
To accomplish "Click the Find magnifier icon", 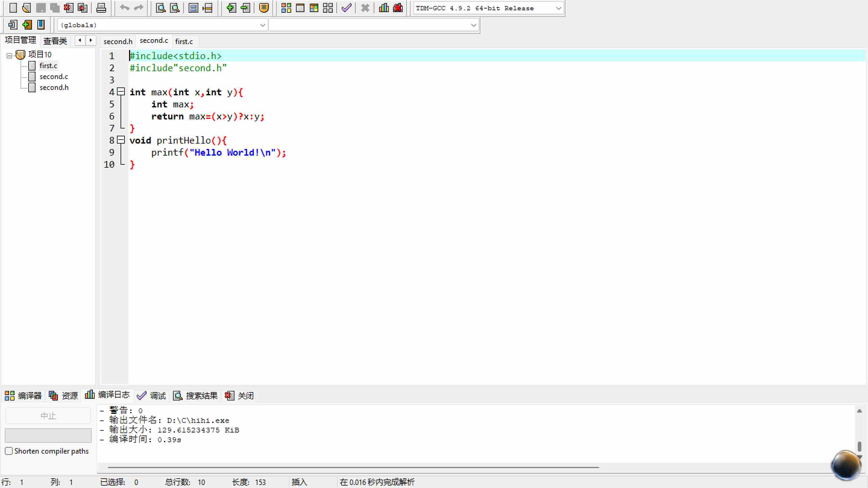I will (161, 8).
